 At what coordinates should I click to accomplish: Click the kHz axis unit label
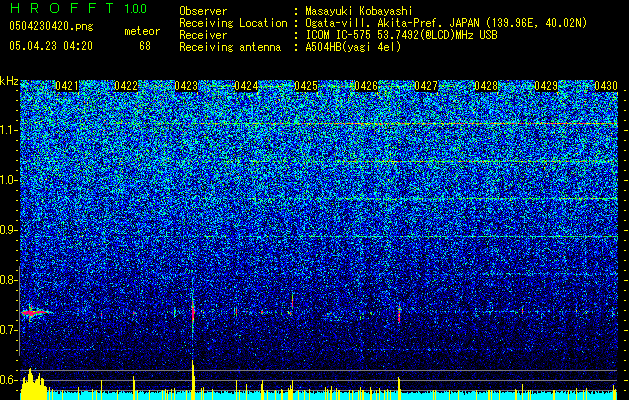9,81
